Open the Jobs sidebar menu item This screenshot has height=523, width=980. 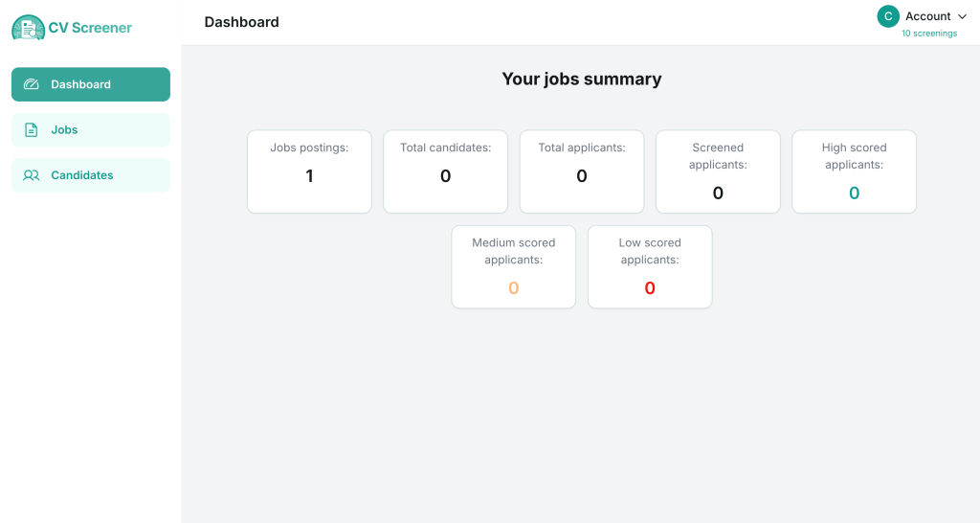[91, 130]
